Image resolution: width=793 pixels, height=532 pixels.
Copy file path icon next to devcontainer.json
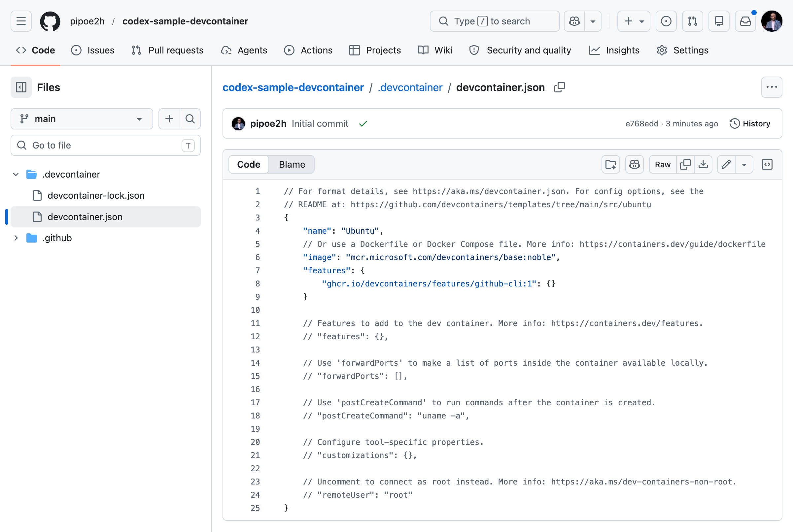click(x=560, y=87)
